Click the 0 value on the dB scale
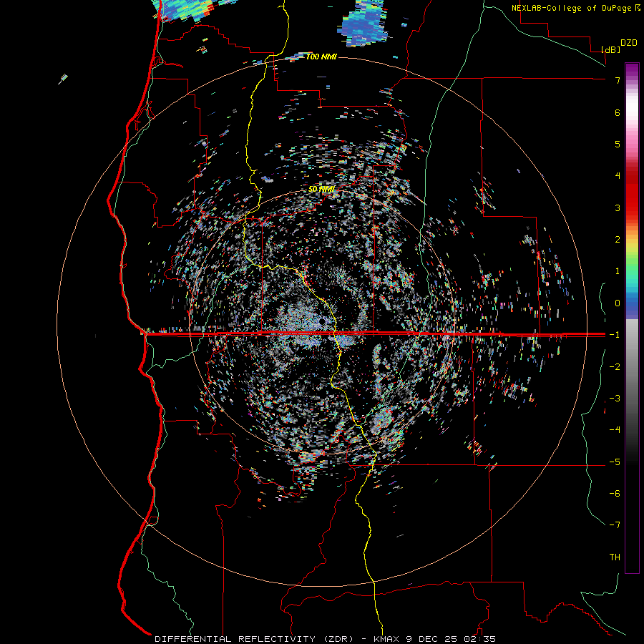Viewport: 644px width, 644px height. point(618,303)
